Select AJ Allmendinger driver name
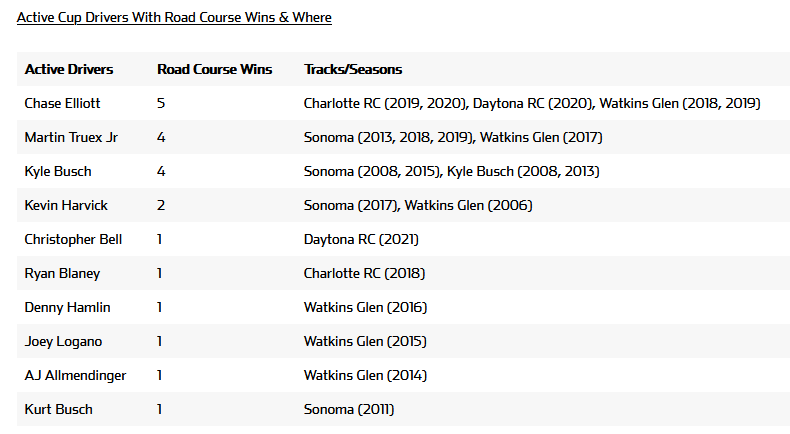The height and width of the screenshot is (434, 790). [75, 375]
